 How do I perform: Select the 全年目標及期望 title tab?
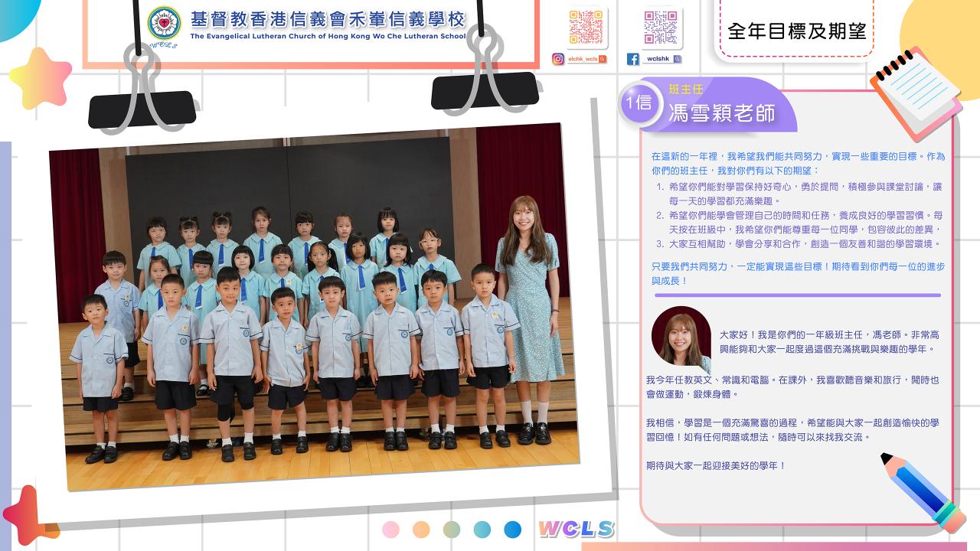pyautogui.click(x=796, y=31)
